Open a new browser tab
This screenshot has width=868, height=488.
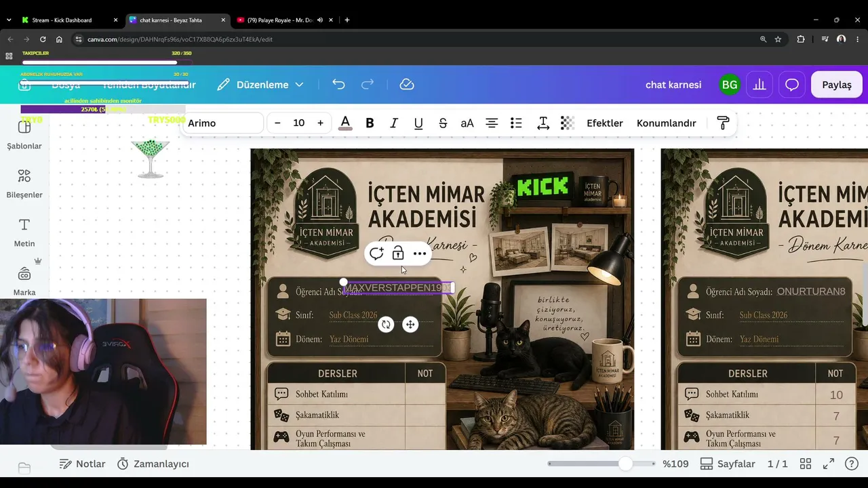tap(347, 20)
